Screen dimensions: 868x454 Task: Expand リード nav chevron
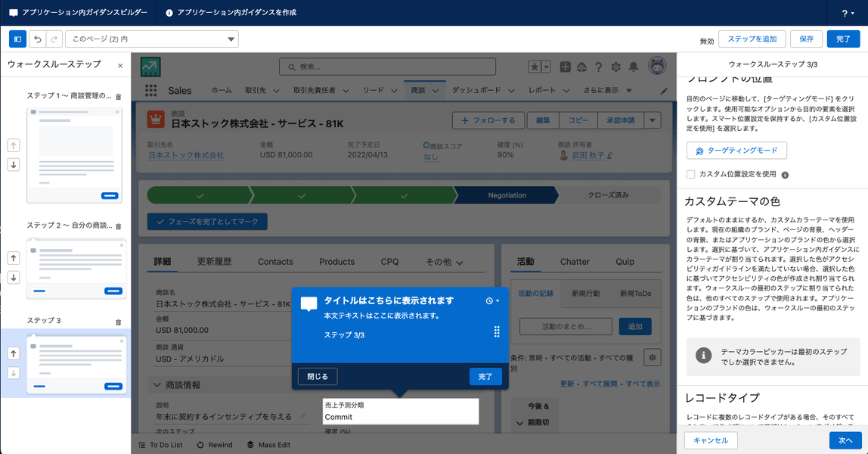tap(394, 91)
